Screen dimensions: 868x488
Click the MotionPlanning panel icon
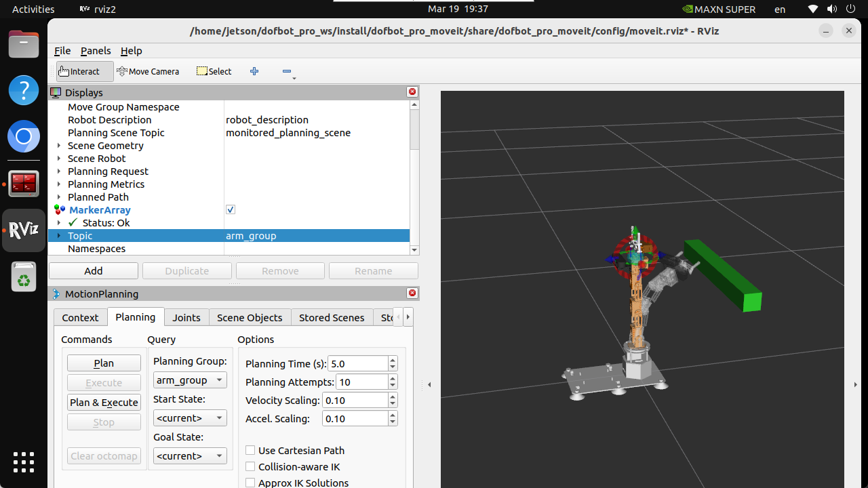pyautogui.click(x=56, y=293)
